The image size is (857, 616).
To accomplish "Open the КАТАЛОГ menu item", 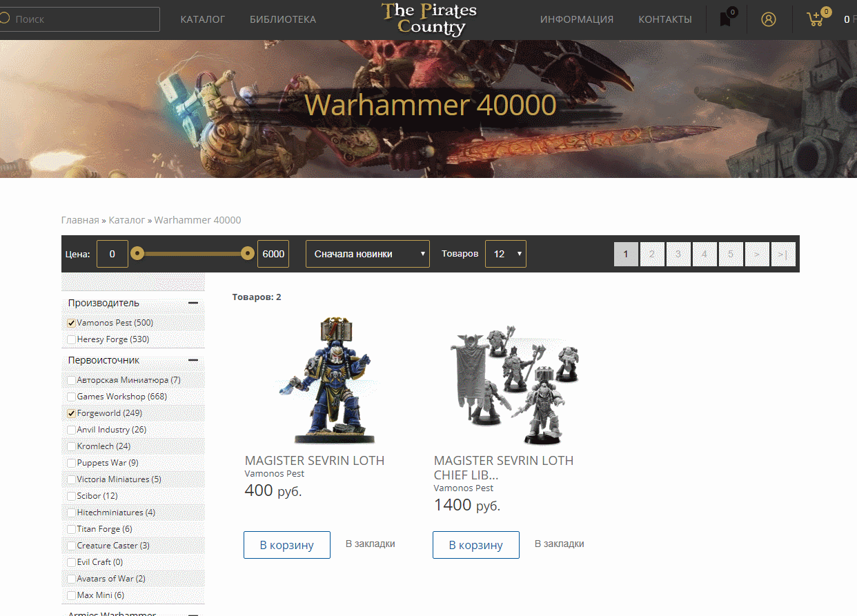I will (x=203, y=19).
